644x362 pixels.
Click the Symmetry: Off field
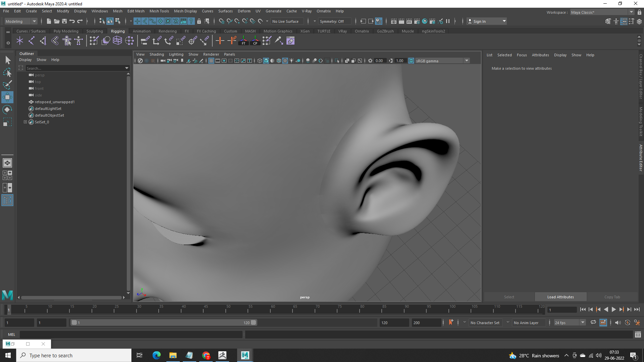[334, 21]
